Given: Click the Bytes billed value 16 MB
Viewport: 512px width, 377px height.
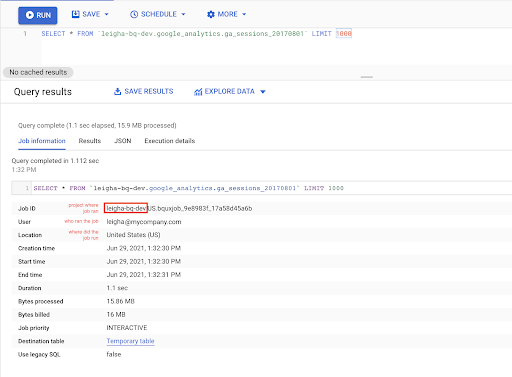Looking at the screenshot, I should pyautogui.click(x=116, y=315).
